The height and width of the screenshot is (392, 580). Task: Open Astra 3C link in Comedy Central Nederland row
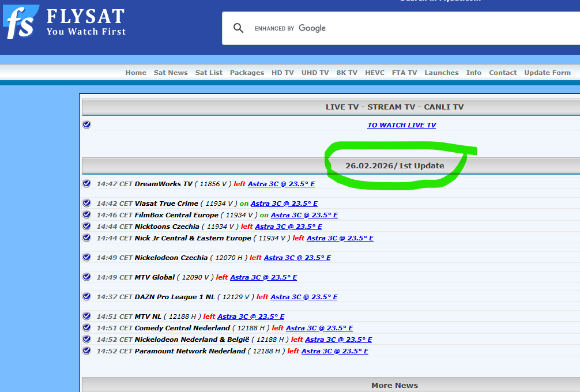pos(319,327)
